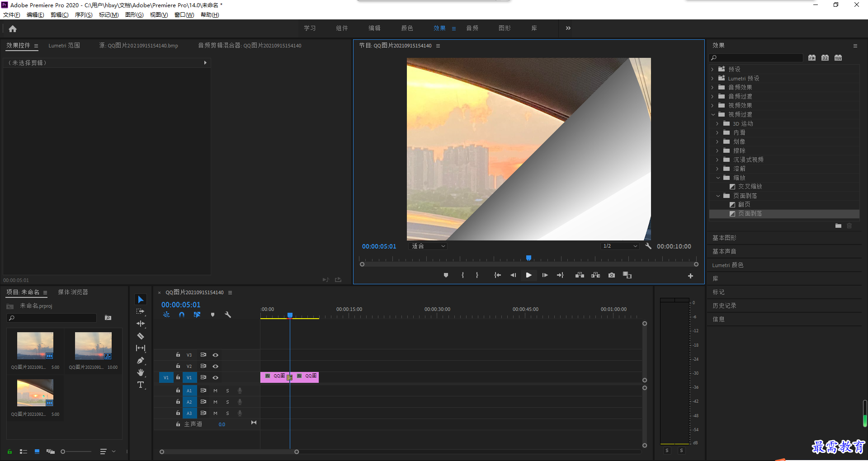
Task: Select the Track Select Forward tool
Action: pos(141,311)
